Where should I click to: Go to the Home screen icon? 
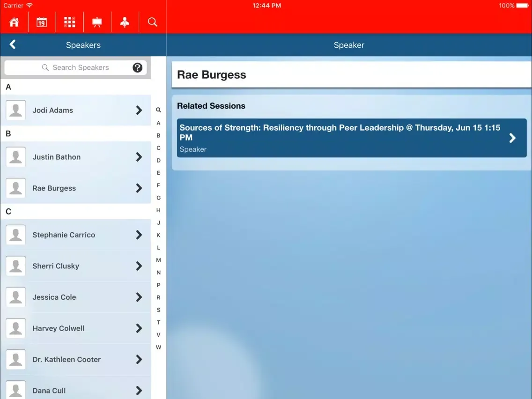click(14, 22)
